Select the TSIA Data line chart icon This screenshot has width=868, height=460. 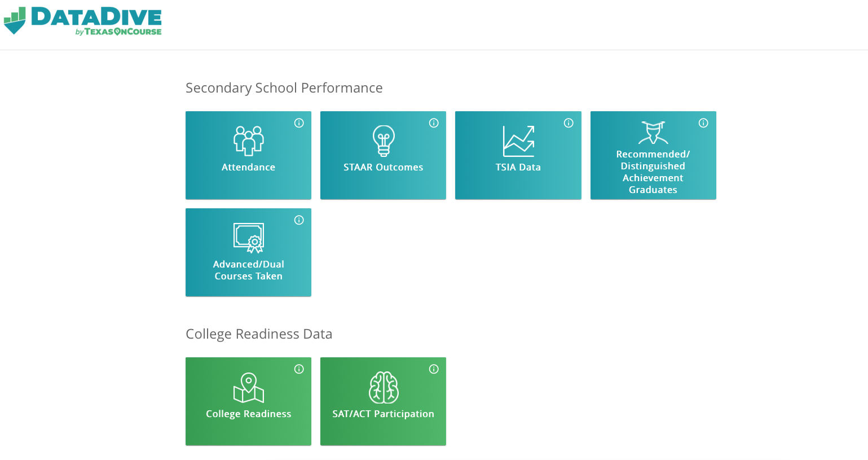point(518,141)
